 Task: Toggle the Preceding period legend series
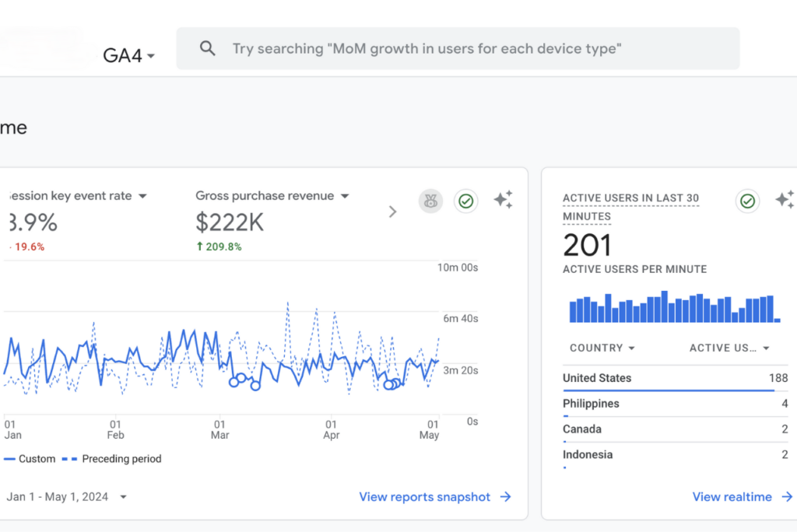[x=114, y=459]
